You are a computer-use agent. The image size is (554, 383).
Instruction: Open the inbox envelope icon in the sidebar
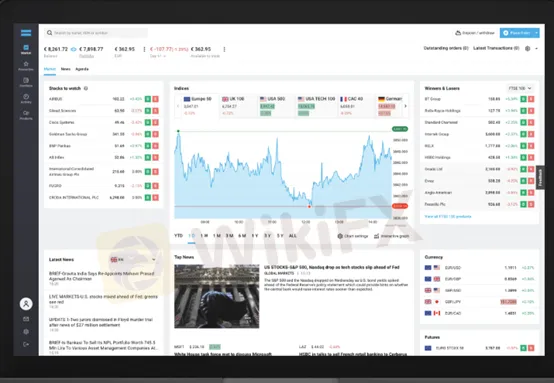coord(26,319)
